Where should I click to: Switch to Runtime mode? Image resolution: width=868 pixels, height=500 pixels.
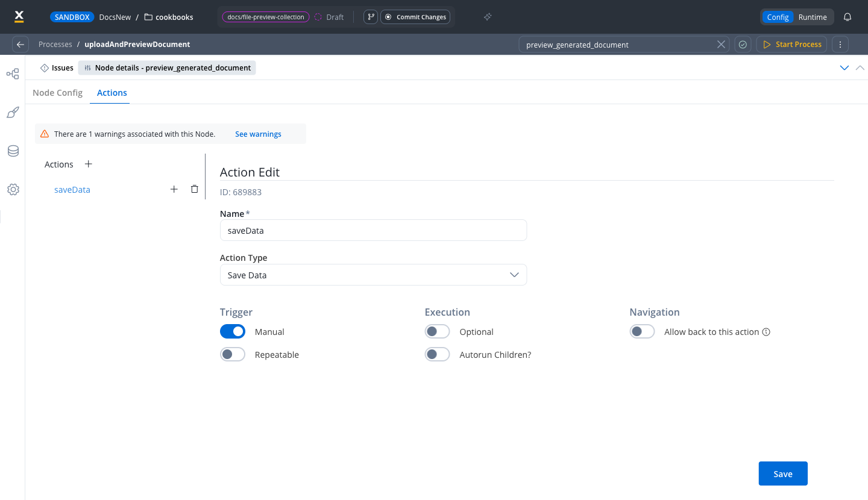[x=813, y=17]
